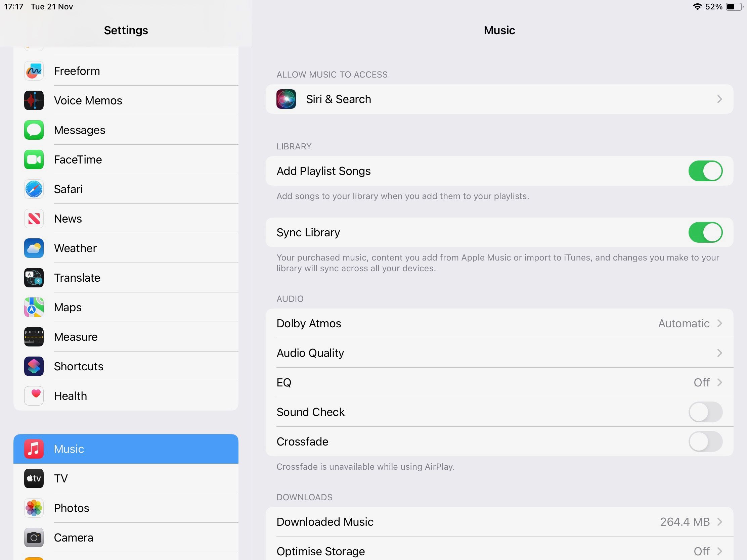Toggle Add Playlist Songs off
The height and width of the screenshot is (560, 747).
coord(706,171)
